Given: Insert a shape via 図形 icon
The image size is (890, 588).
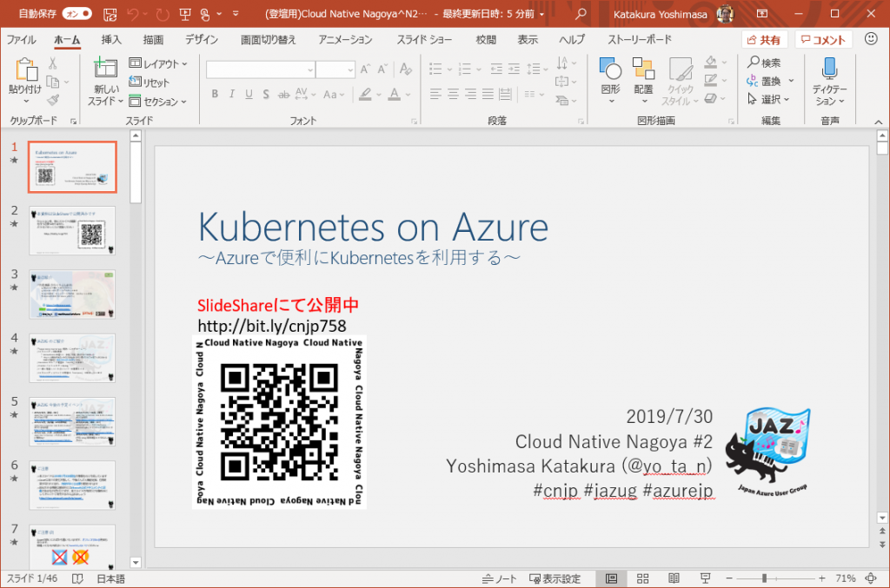Looking at the screenshot, I should pyautogui.click(x=610, y=69).
